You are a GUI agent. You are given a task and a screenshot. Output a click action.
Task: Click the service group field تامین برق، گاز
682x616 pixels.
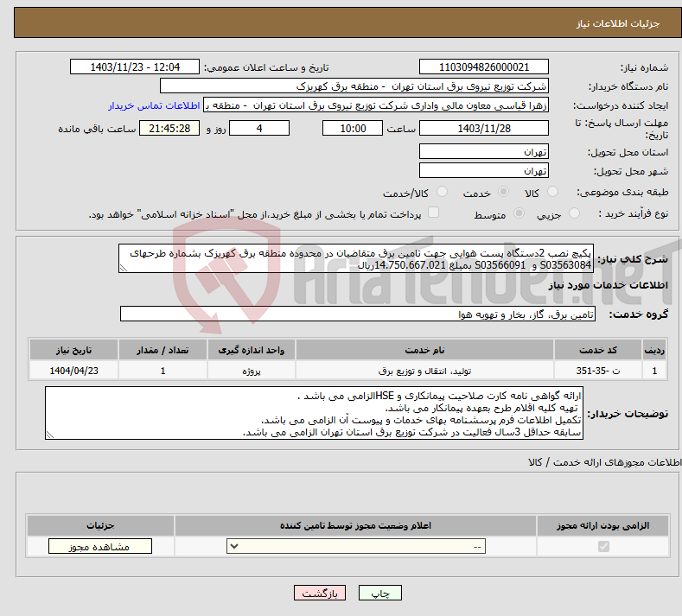tap(358, 314)
